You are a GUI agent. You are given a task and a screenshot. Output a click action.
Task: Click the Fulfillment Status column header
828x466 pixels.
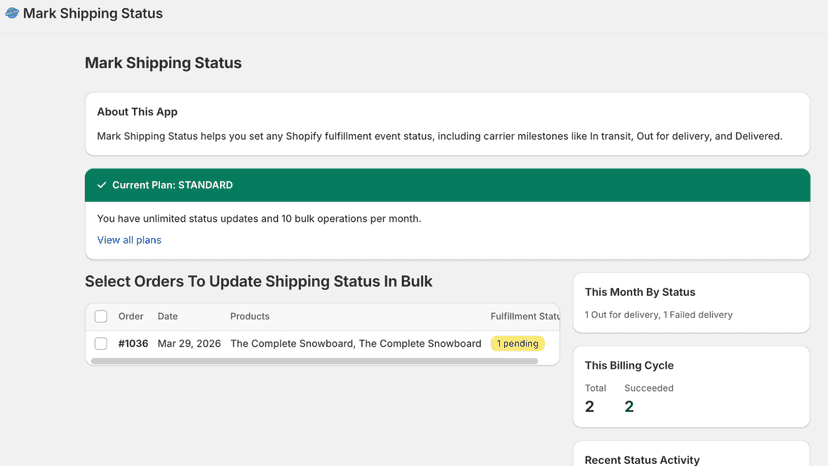[525, 316]
